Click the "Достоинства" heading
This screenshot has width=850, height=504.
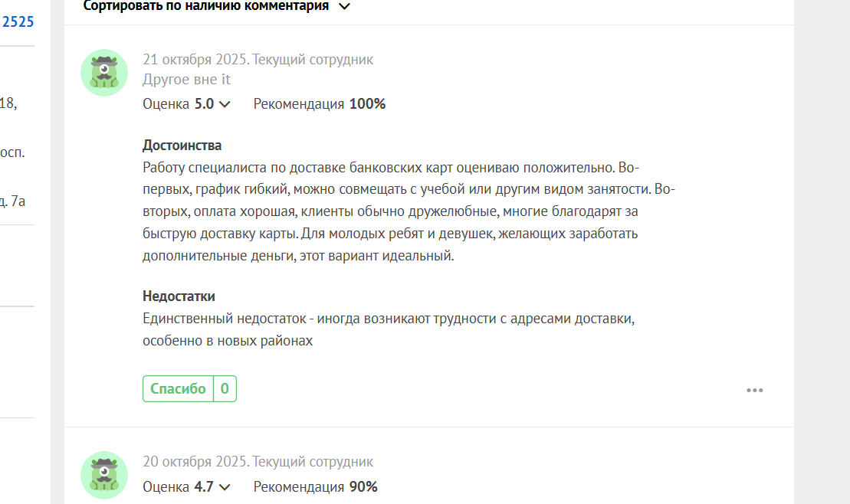click(x=182, y=146)
